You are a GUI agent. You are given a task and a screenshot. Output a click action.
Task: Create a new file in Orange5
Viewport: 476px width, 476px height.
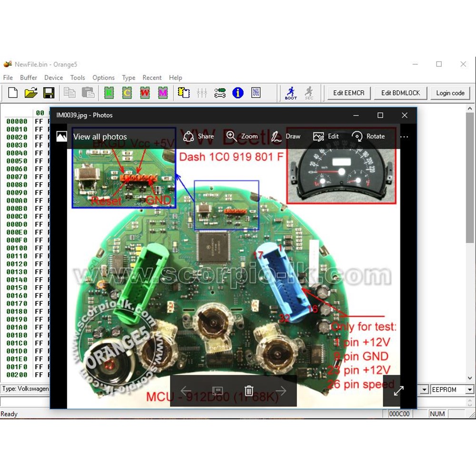tap(13, 93)
